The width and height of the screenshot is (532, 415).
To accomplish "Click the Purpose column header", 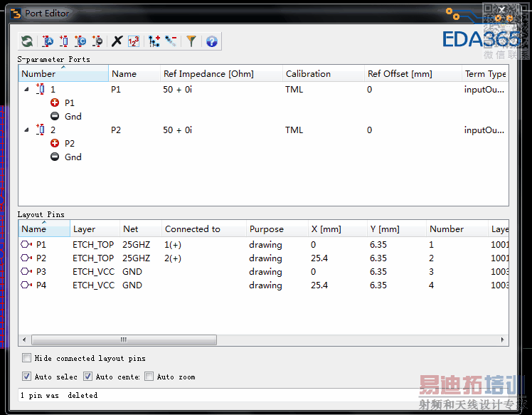I will [x=277, y=229].
